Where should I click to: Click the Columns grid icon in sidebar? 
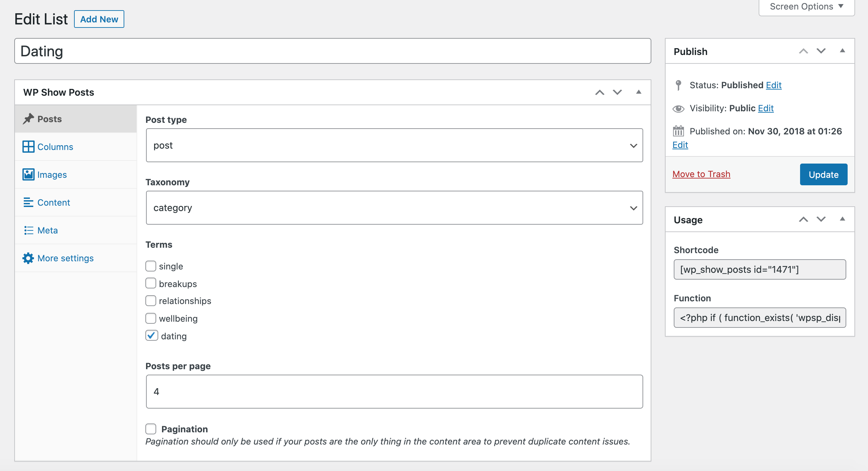(x=28, y=147)
